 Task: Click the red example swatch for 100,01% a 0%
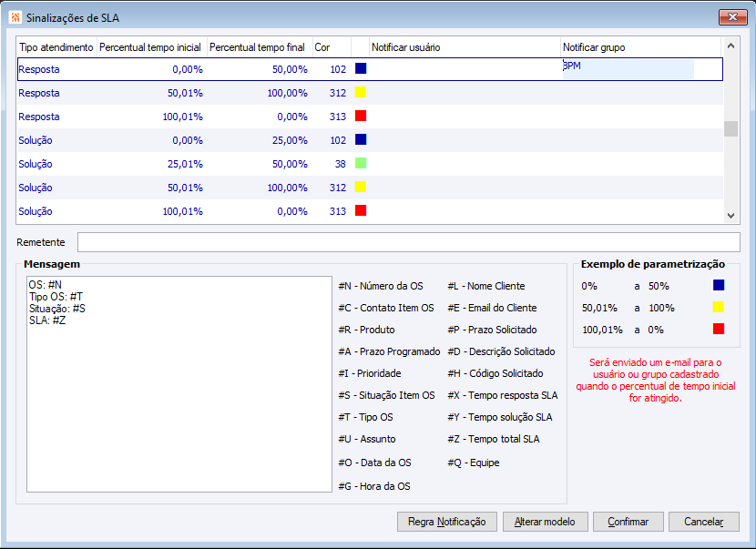coord(719,329)
